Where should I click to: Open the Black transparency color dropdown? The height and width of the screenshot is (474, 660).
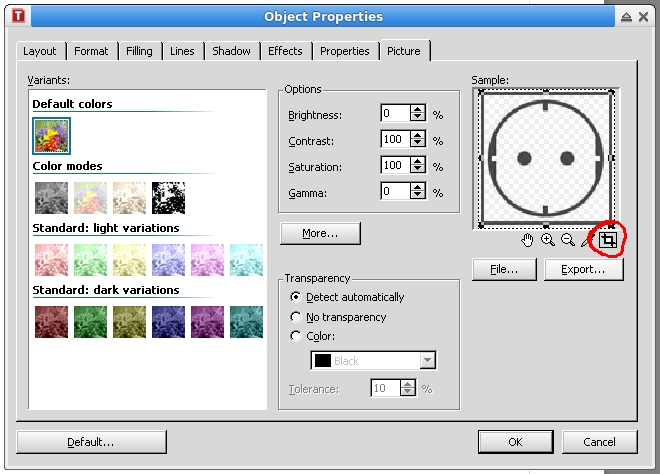(x=374, y=361)
